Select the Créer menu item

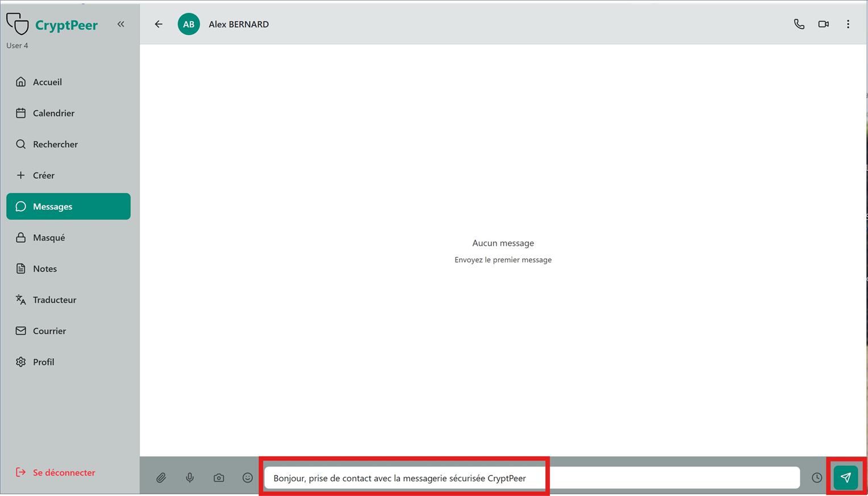[43, 176]
